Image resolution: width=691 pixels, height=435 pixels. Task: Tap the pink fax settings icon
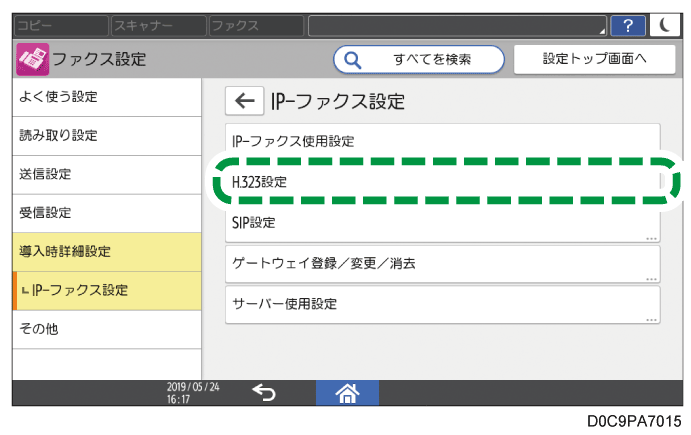click(x=32, y=59)
